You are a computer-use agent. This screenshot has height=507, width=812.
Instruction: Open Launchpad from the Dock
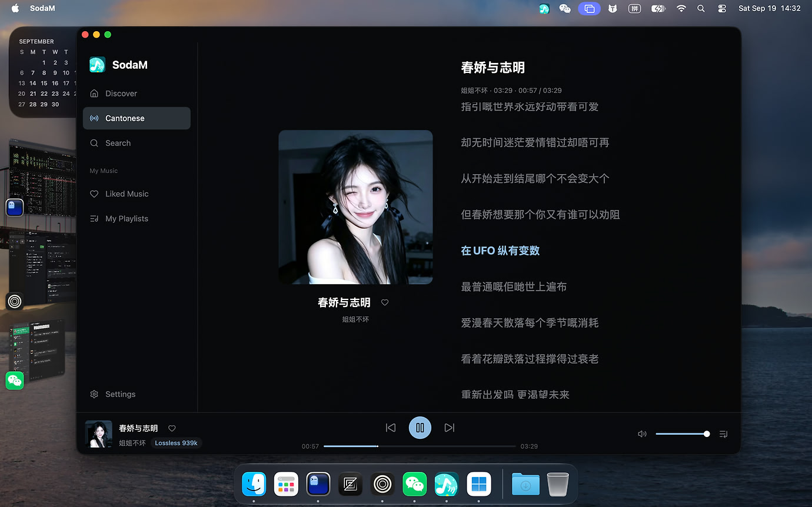pos(286,485)
